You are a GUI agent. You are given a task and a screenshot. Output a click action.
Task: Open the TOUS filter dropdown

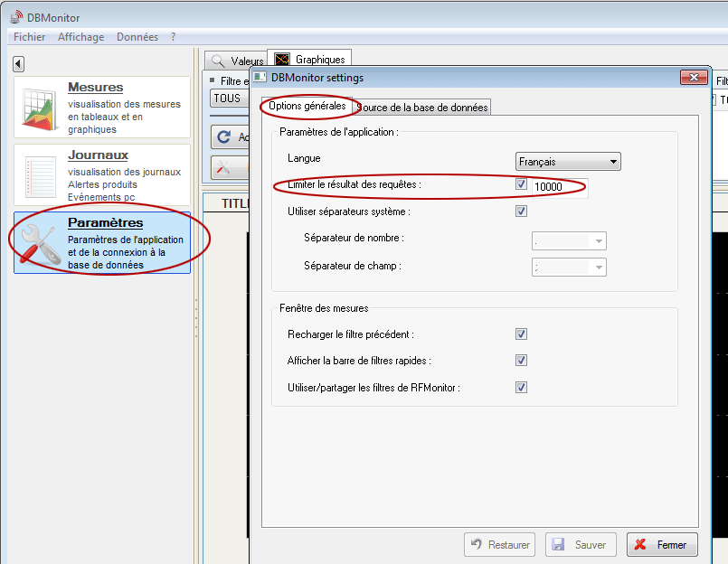[x=231, y=99]
